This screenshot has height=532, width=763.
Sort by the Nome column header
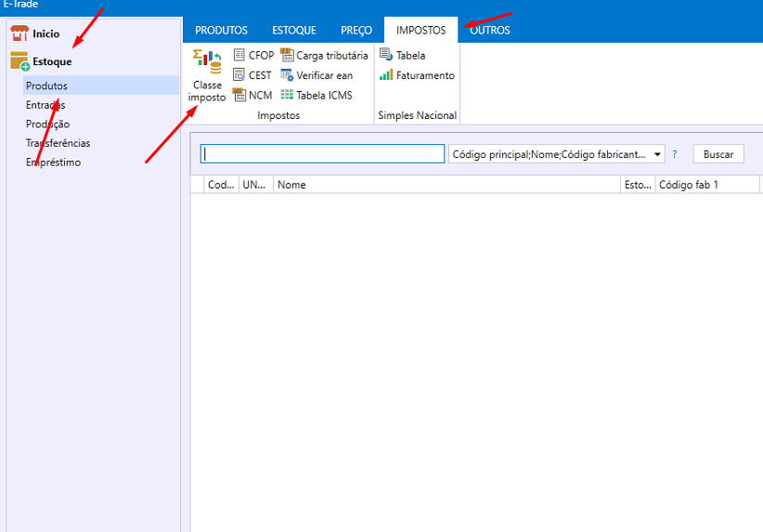(x=446, y=185)
